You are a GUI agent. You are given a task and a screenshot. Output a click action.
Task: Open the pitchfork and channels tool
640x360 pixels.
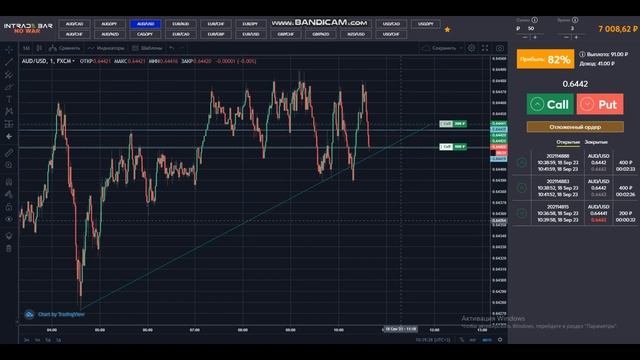click(x=9, y=75)
